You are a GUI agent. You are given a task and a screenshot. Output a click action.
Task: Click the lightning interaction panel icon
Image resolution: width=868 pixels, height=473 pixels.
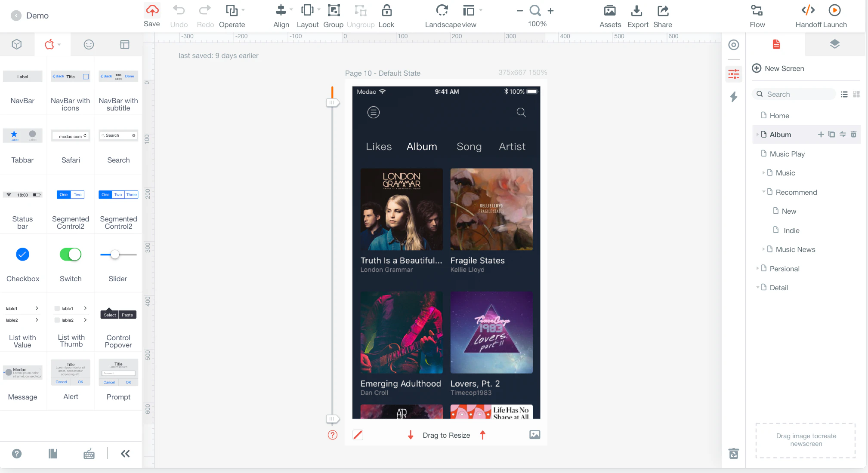[734, 97]
